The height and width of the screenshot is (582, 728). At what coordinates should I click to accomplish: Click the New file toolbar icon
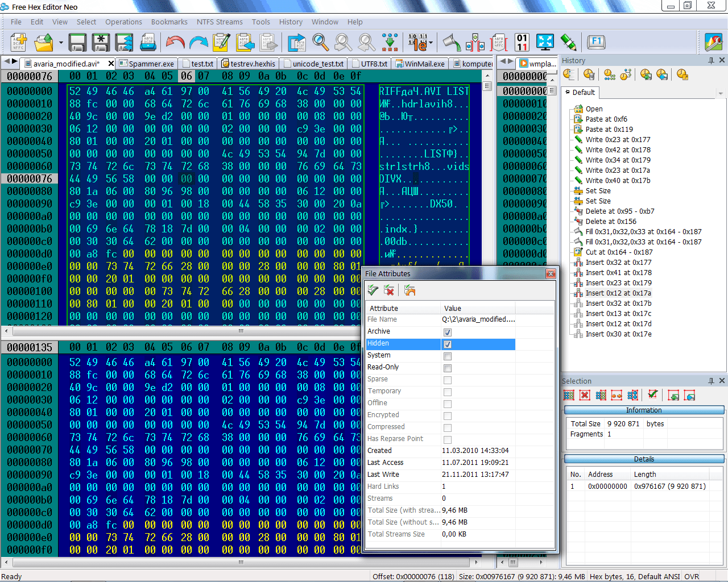click(x=19, y=42)
